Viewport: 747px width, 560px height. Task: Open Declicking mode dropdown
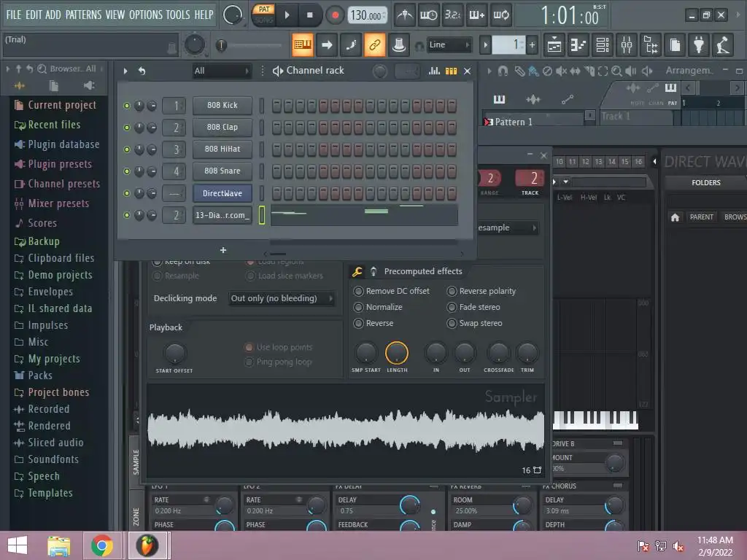coord(282,298)
